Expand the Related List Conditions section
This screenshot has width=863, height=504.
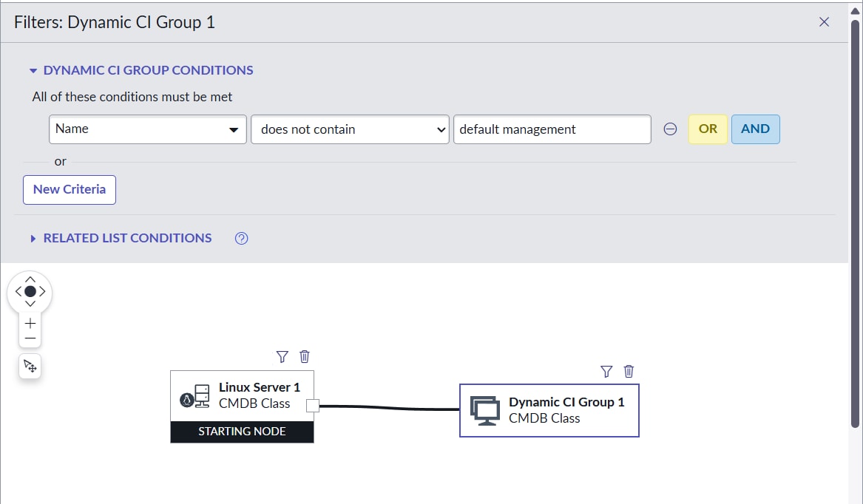[33, 239]
